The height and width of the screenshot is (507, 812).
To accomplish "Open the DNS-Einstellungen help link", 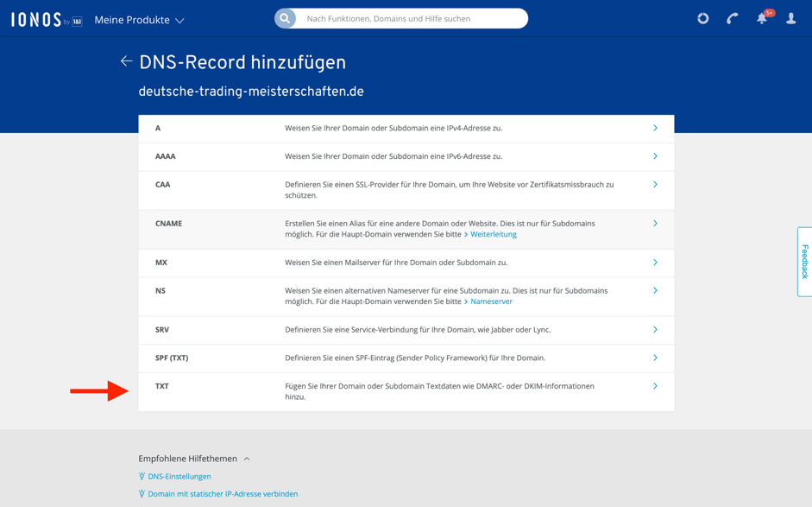I will (179, 477).
